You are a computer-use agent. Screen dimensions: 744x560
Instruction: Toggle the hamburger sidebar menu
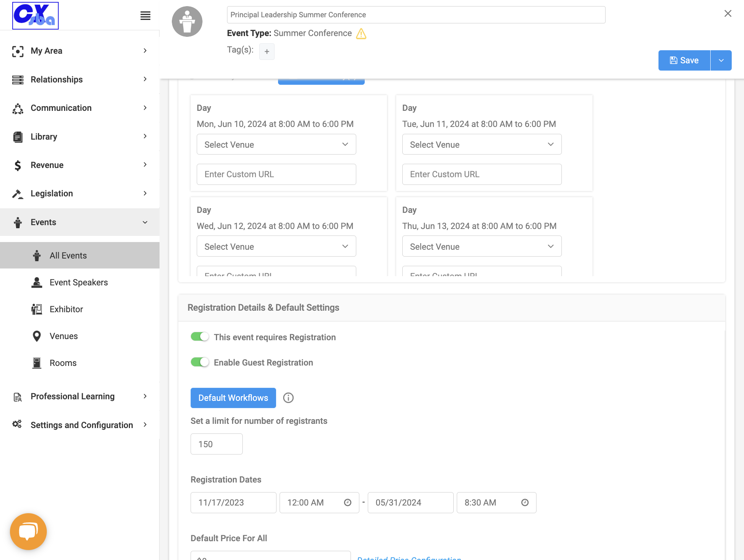[x=145, y=16]
